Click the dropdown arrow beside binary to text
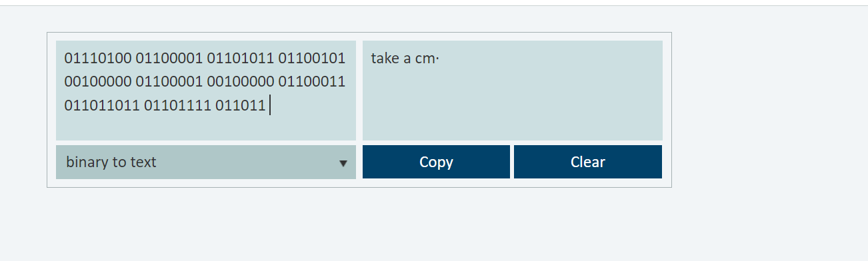868x261 pixels. click(343, 163)
